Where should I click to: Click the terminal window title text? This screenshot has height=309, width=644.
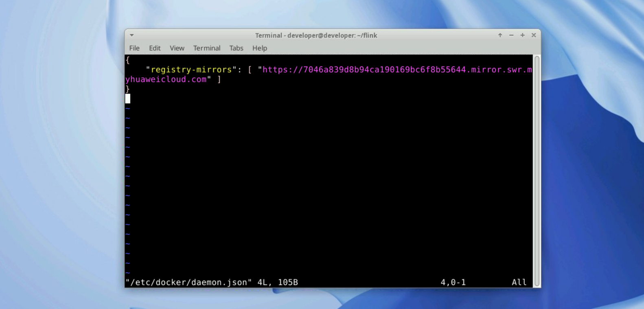coord(316,35)
